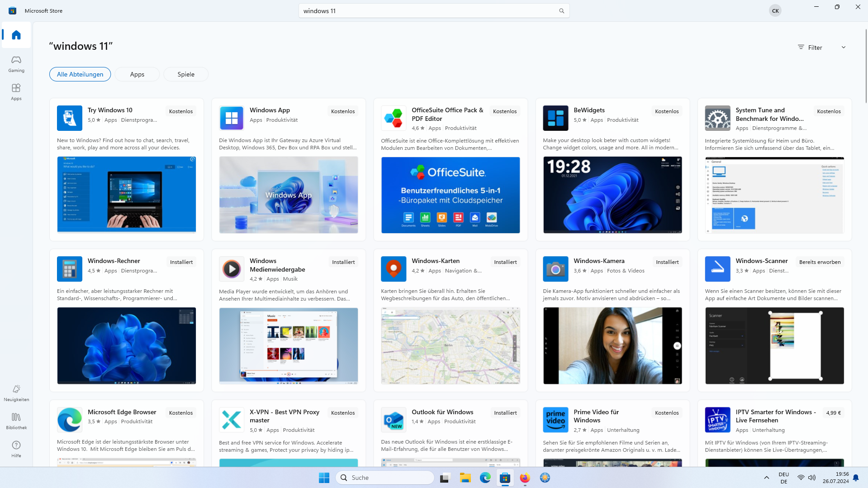Open the OfficeSuite promo thumbnail

tap(451, 195)
